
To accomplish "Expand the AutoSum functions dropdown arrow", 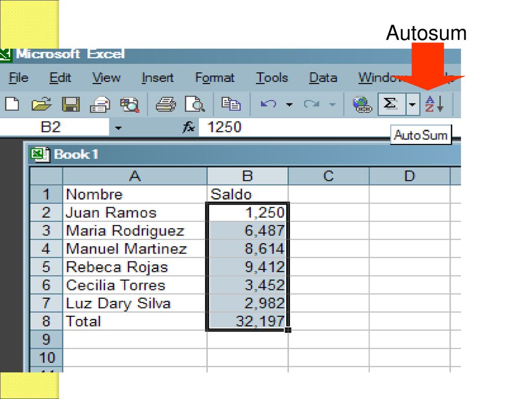I will pos(413,104).
